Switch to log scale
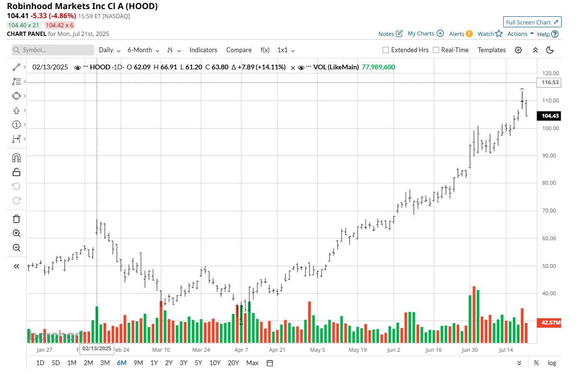 [552, 363]
